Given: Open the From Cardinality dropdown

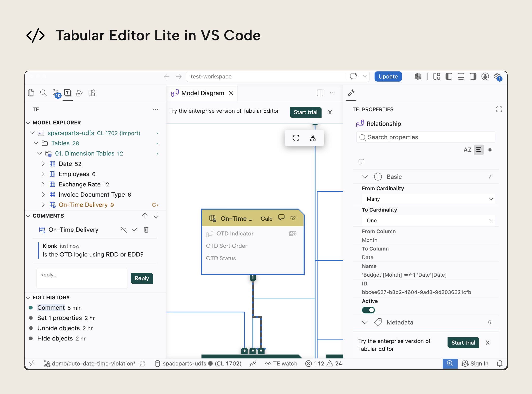Looking at the screenshot, I should click(x=428, y=199).
